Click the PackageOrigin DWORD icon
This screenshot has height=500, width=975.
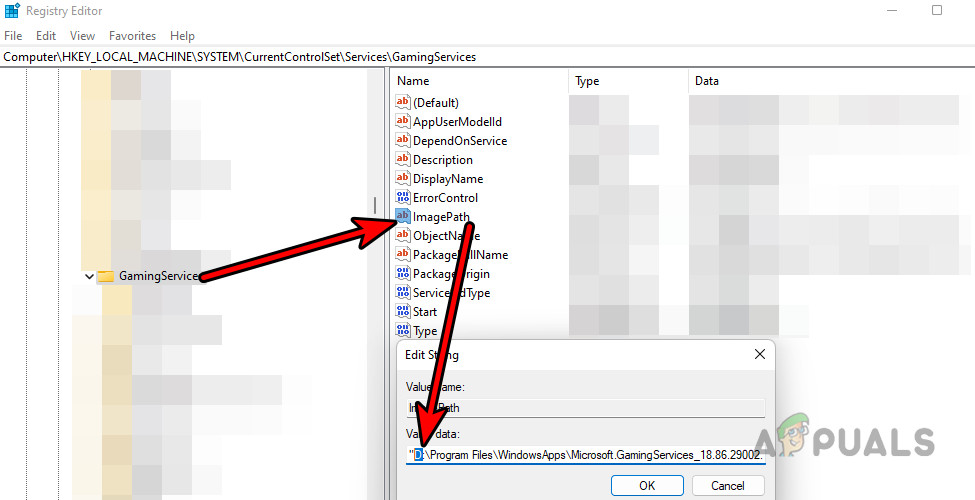(x=403, y=274)
